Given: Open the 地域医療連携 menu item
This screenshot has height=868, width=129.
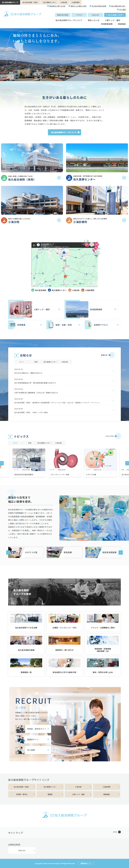Looking at the screenshot, I should tap(107, 24).
